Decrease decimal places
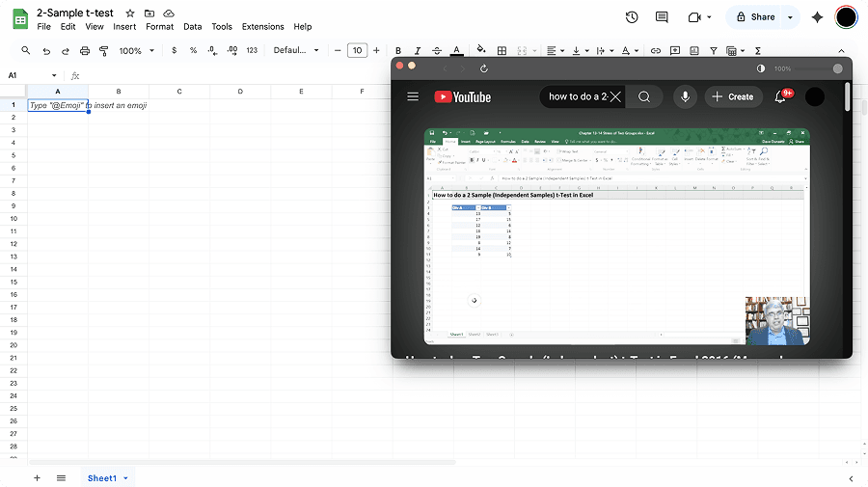This screenshot has width=868, height=487. 212,50
